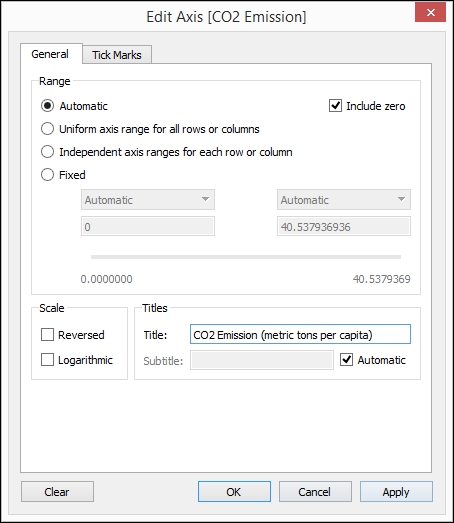Click the Cancel button
Screen dimensions: 454x523
[315, 491]
